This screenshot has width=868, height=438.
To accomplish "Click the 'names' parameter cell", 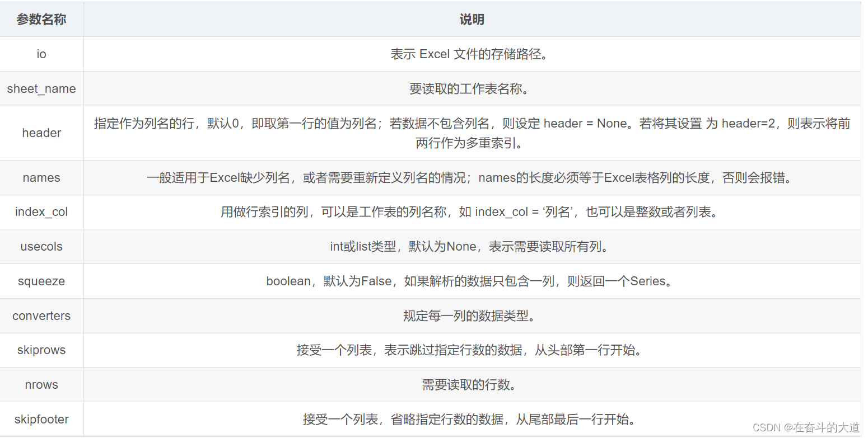I will 41,178.
